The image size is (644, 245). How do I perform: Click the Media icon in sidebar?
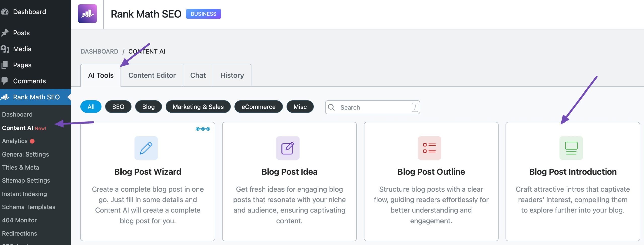coord(5,49)
